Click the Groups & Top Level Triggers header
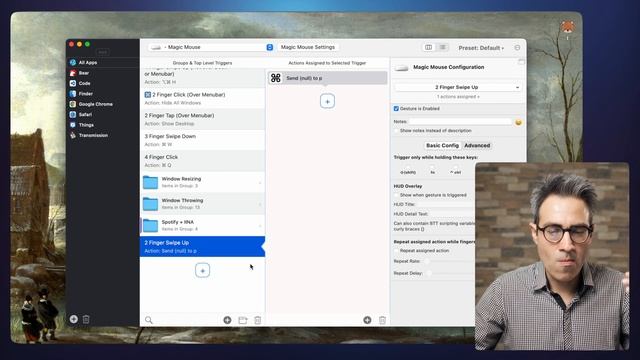This screenshot has height=360, width=640. 202,63
